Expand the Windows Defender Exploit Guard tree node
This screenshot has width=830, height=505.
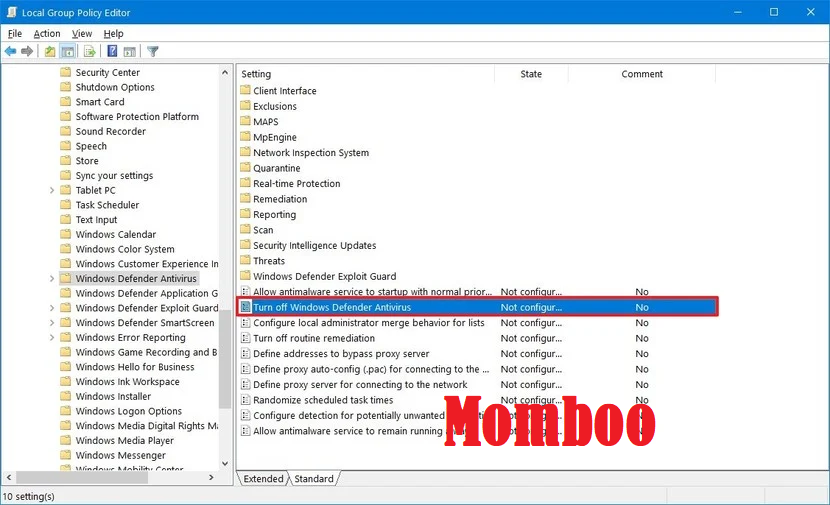click(52, 308)
